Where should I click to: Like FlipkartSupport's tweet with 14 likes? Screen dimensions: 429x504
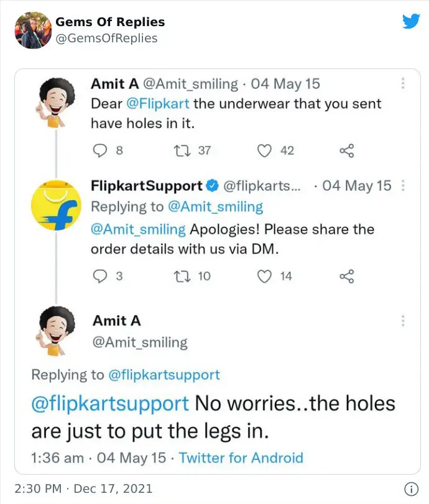264,276
